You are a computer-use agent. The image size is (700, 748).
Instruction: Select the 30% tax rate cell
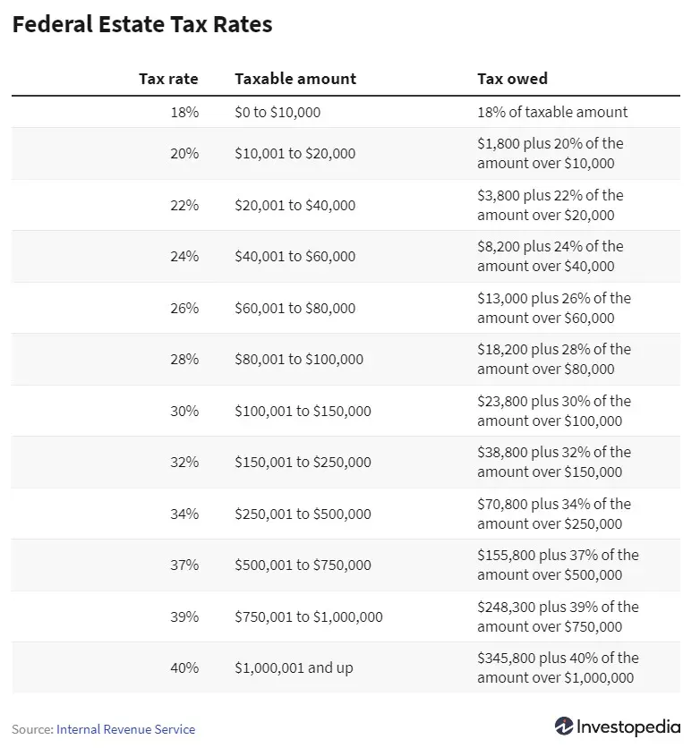pos(184,411)
